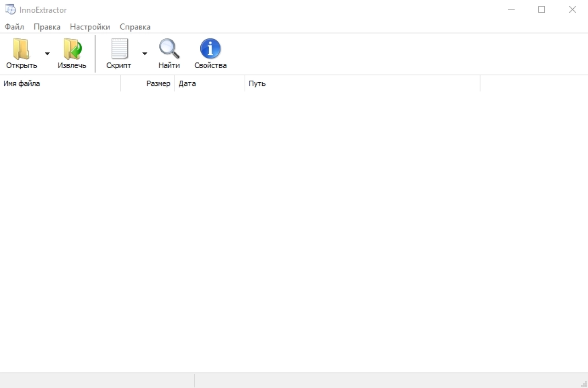
Task: Click the empty file list area
Action: tap(294, 232)
